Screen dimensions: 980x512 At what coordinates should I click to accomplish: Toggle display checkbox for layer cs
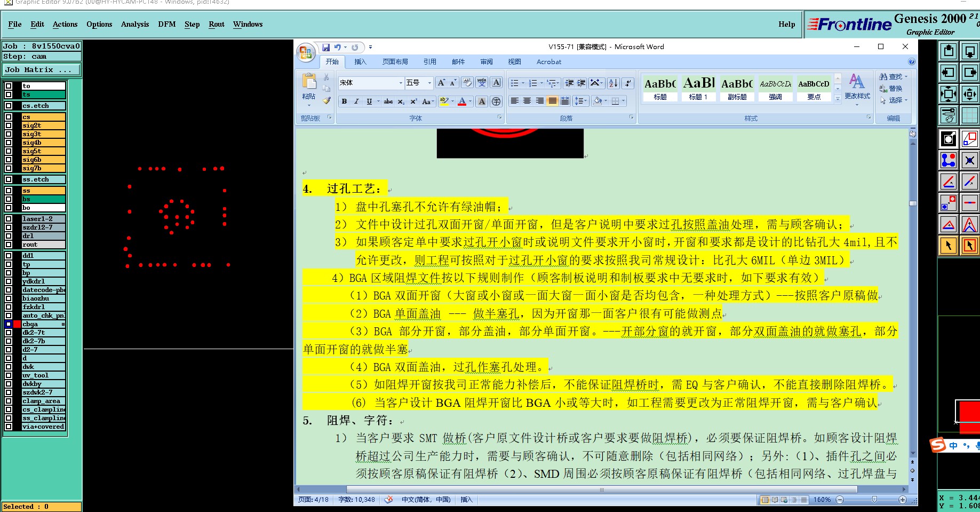coord(9,117)
